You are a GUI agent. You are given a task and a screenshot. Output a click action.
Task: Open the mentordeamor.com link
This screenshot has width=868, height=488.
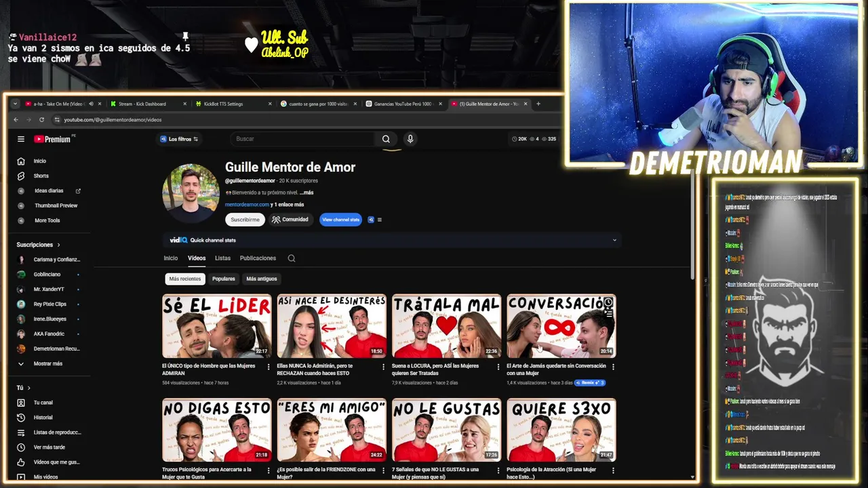click(247, 205)
